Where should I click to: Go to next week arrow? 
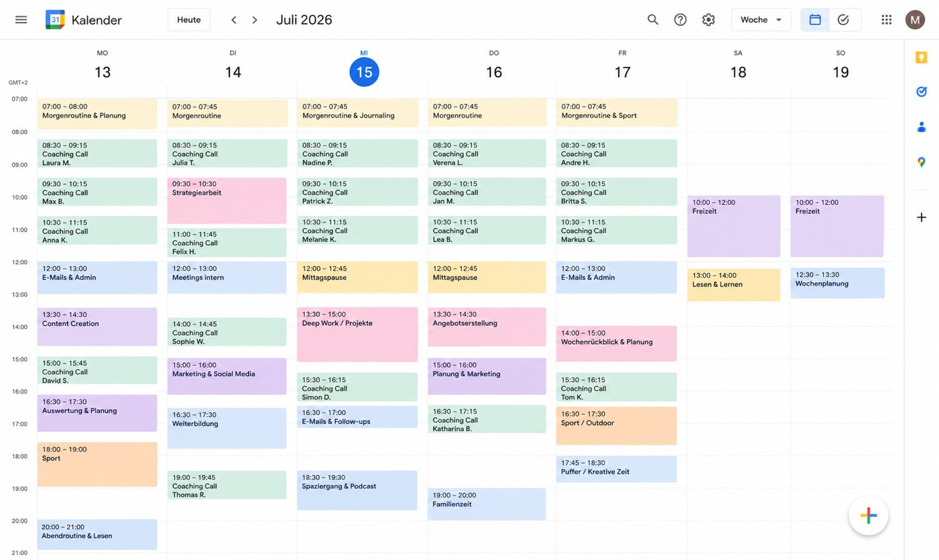coord(255,20)
